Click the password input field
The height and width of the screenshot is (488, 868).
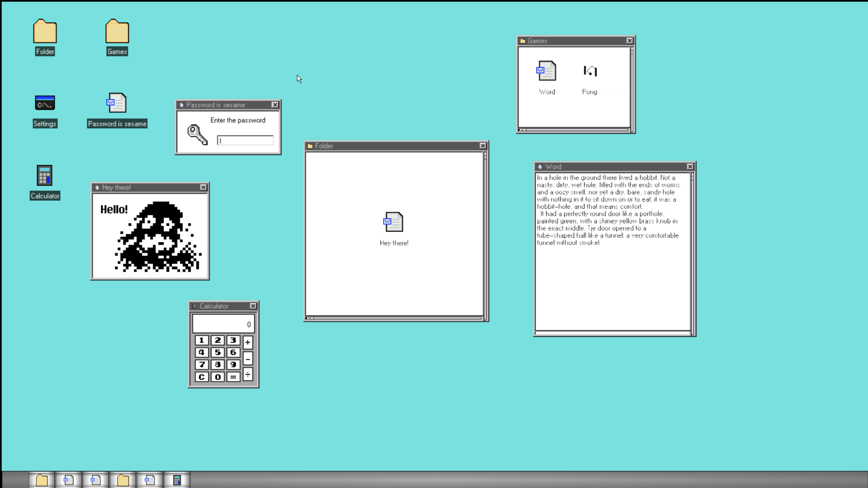click(x=245, y=141)
